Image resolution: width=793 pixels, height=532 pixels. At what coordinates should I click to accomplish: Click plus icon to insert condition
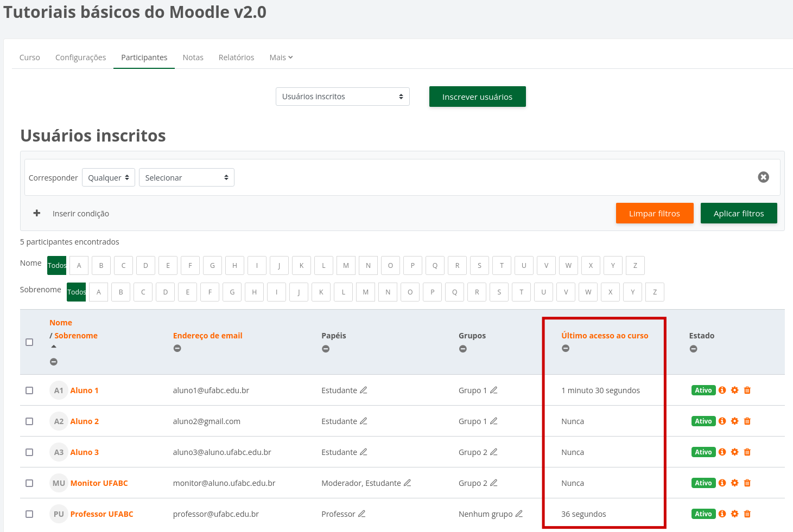pyautogui.click(x=37, y=214)
